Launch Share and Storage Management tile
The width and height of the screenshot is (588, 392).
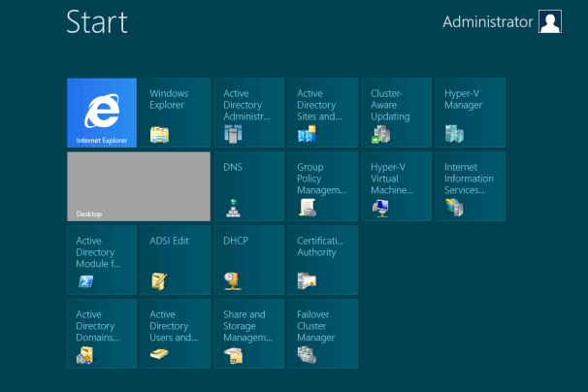pyautogui.click(x=249, y=334)
